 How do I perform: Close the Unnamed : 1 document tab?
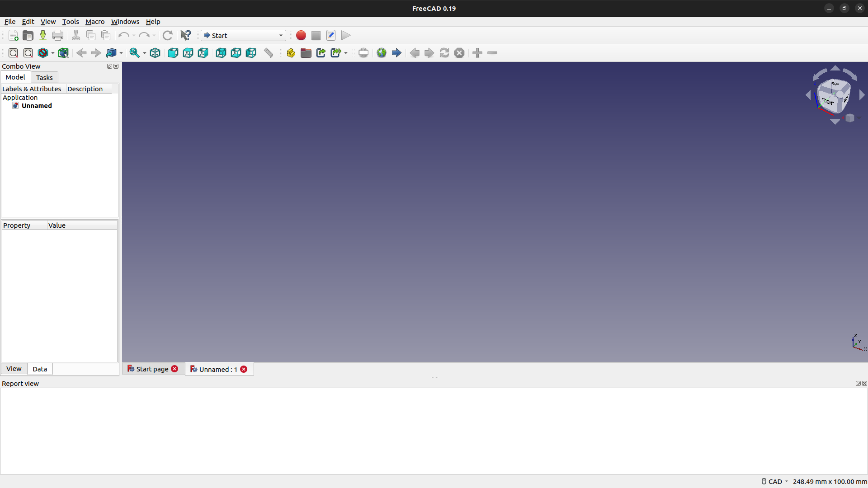244,369
